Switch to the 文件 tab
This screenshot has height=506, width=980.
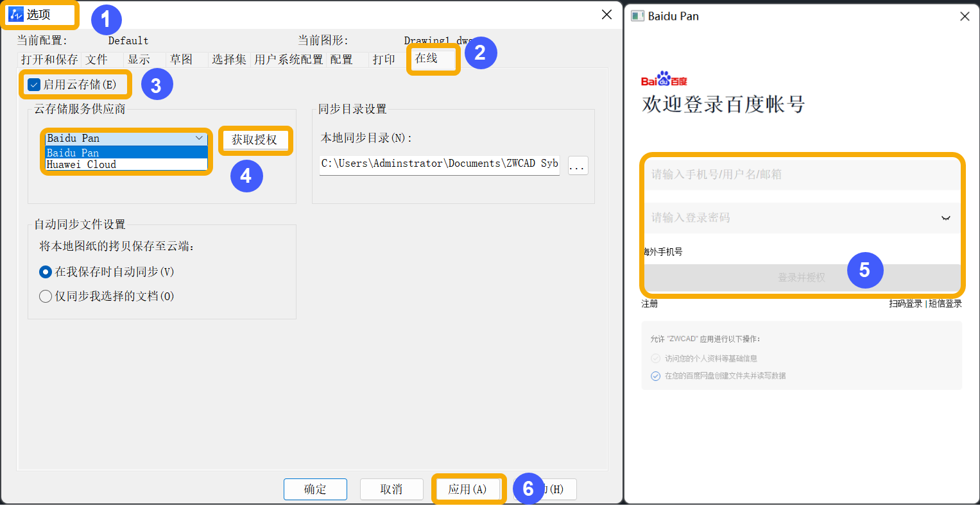[97, 60]
